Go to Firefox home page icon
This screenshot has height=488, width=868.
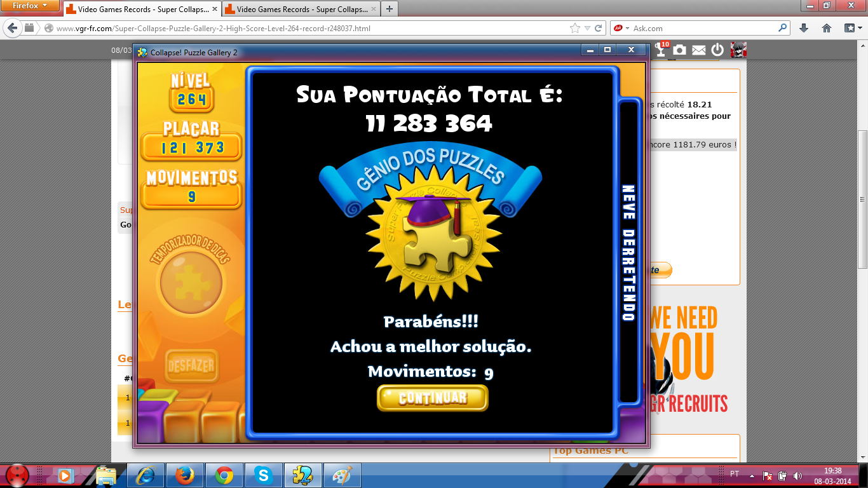(x=827, y=28)
